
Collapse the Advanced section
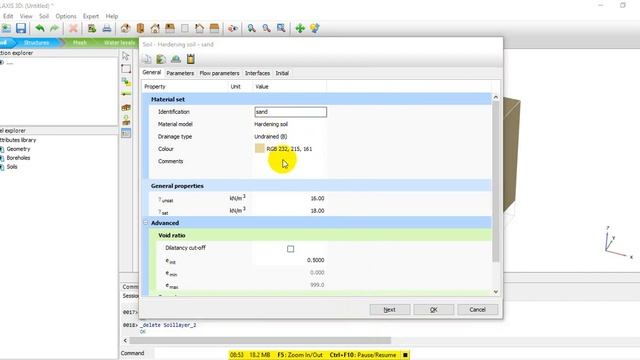(146, 223)
